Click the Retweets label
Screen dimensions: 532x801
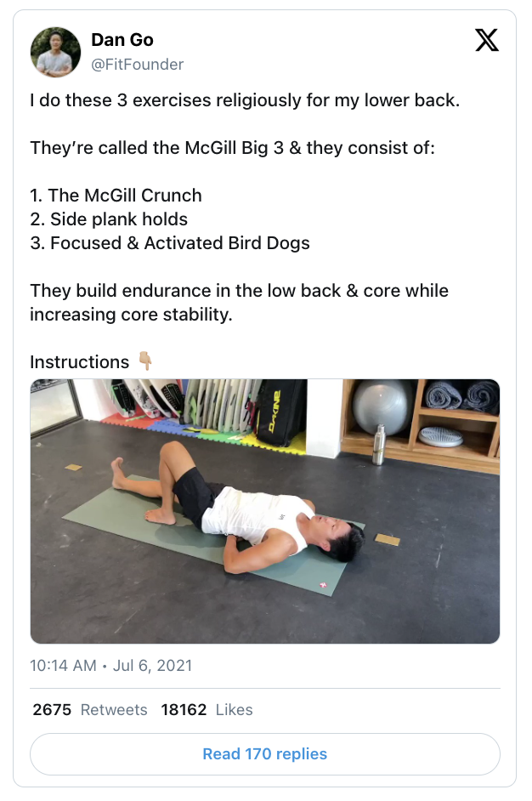click(x=114, y=709)
